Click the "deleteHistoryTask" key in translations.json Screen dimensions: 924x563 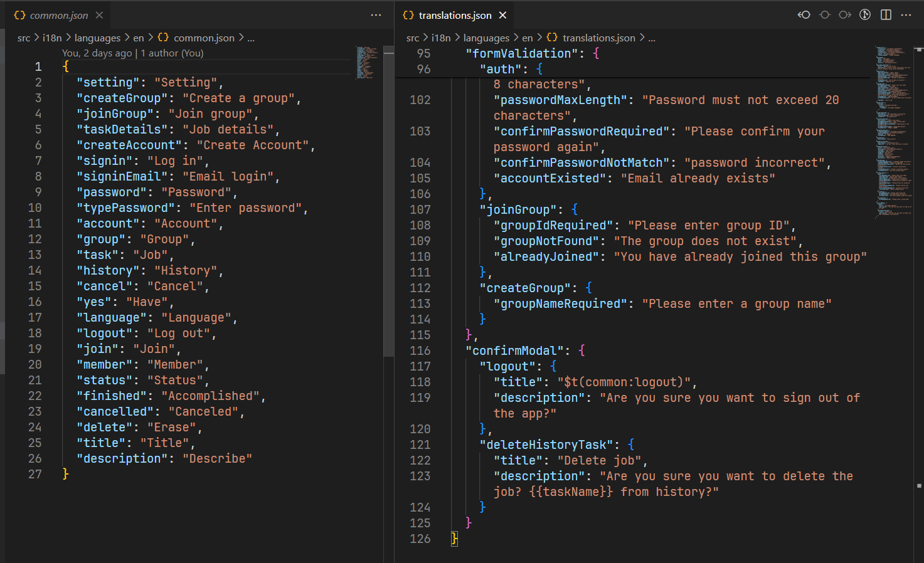tap(546, 445)
